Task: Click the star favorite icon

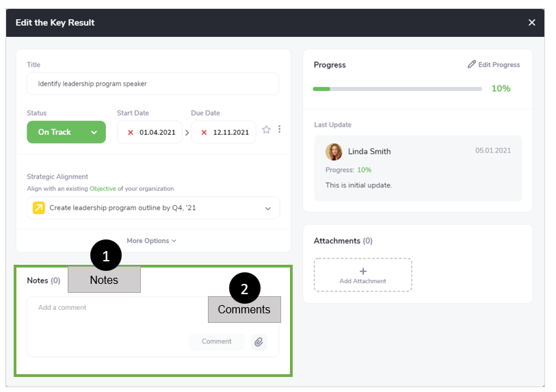Action: (267, 130)
